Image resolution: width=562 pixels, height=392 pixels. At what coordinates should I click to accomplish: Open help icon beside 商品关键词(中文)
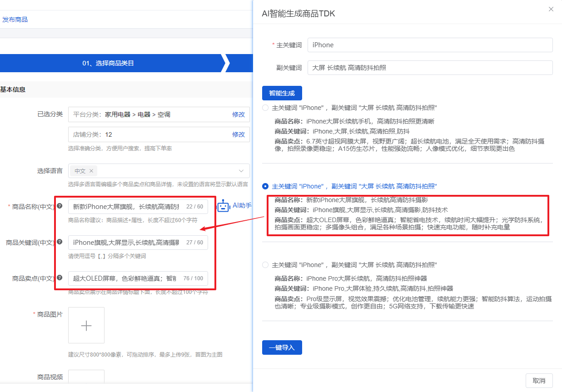coord(59,242)
